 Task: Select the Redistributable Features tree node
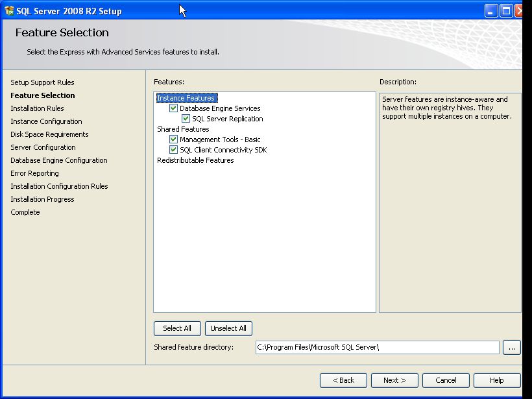195,160
